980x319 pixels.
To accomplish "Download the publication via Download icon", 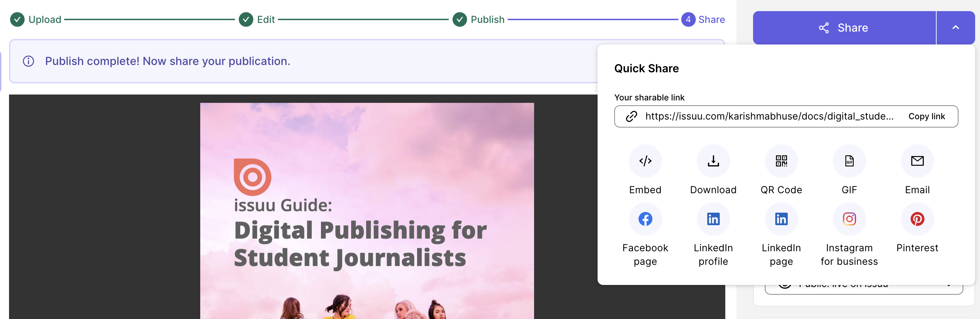I will point(713,161).
